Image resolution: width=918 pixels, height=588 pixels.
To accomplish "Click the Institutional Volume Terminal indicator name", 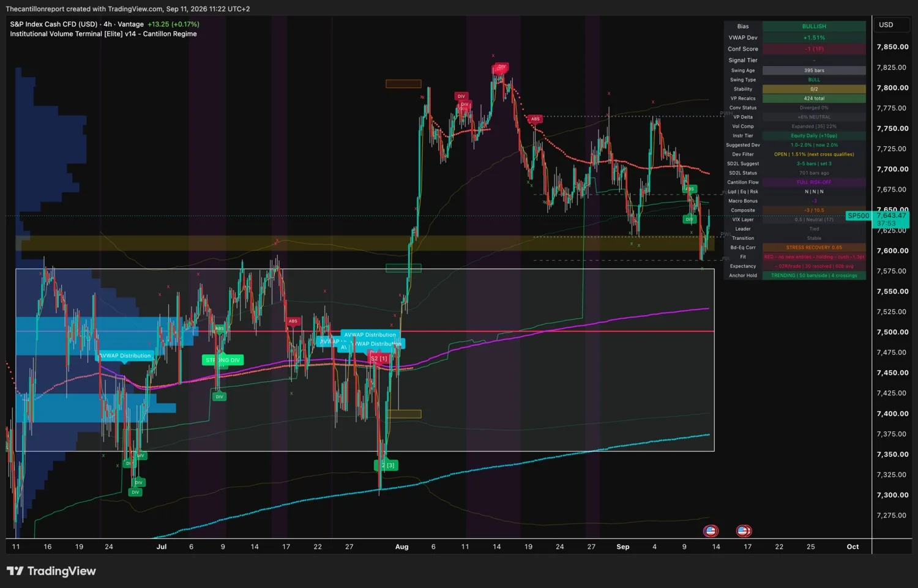I will [x=103, y=34].
